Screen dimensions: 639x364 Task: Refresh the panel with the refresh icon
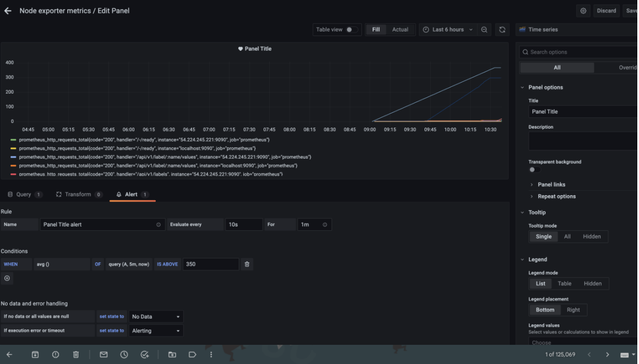click(x=502, y=29)
